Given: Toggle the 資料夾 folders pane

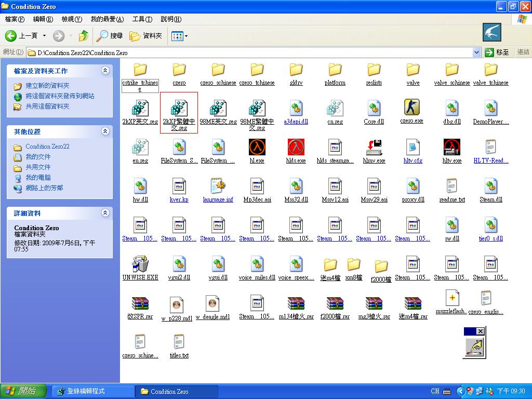Looking at the screenshot, I should tap(145, 36).
